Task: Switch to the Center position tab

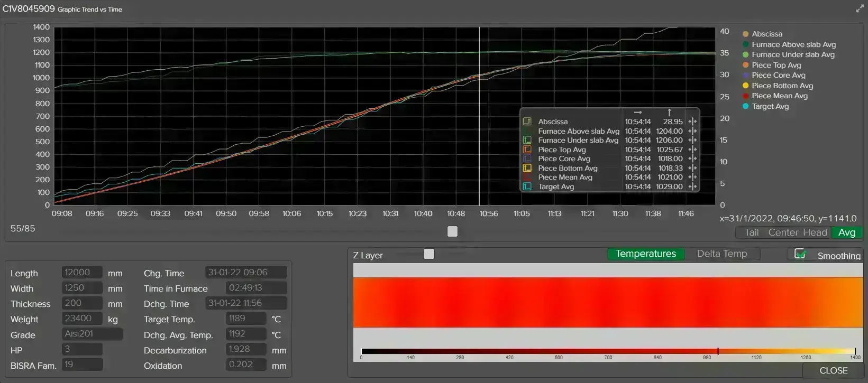Action: point(783,232)
